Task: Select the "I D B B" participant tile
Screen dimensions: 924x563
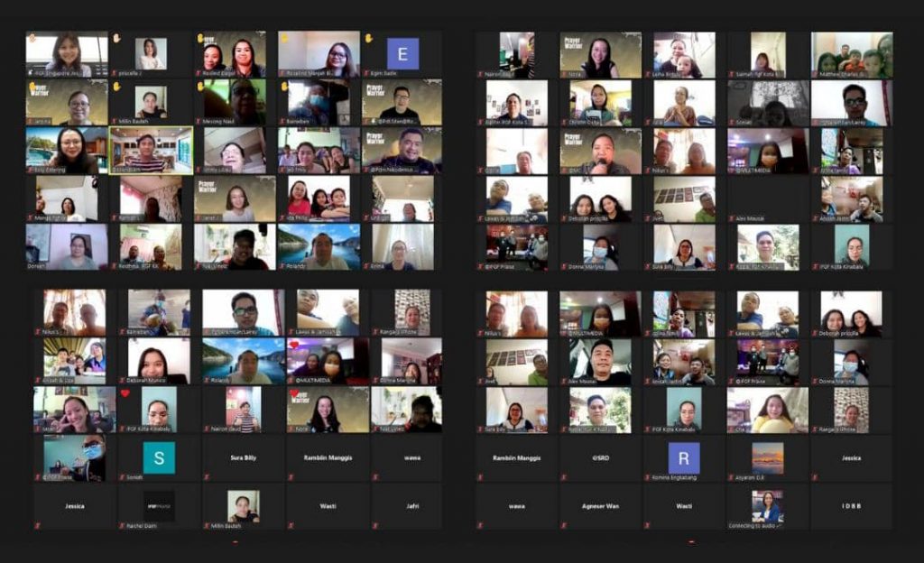Action: point(851,506)
